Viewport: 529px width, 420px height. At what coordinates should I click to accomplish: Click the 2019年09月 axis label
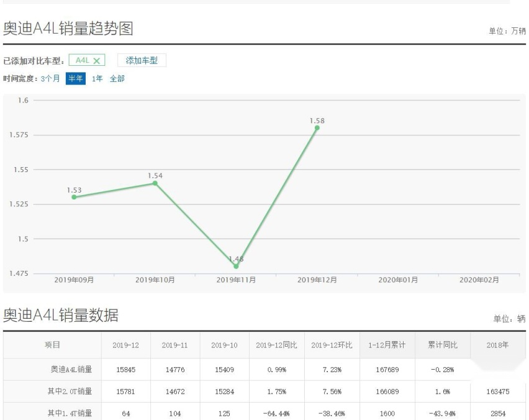[75, 280]
